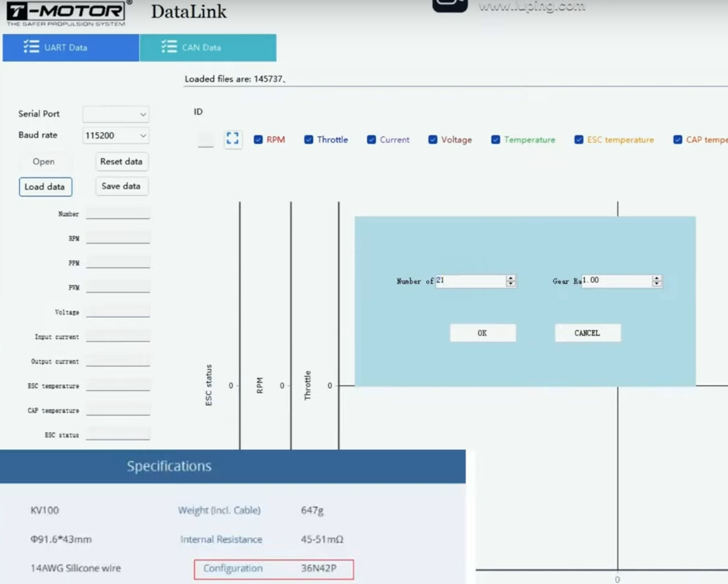Click the fullscreen expand icon beside ID

[x=233, y=139]
